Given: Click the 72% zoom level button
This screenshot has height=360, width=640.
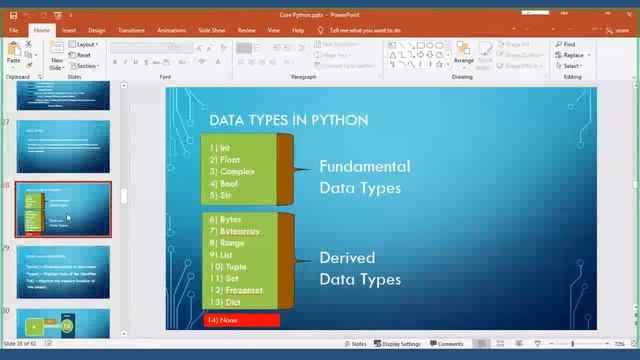Looking at the screenshot, I should [620, 344].
